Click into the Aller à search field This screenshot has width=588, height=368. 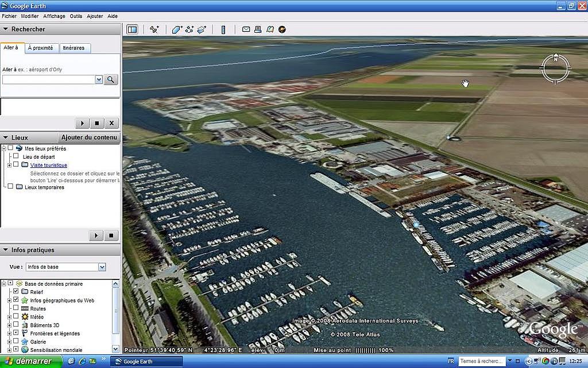pyautogui.click(x=49, y=79)
